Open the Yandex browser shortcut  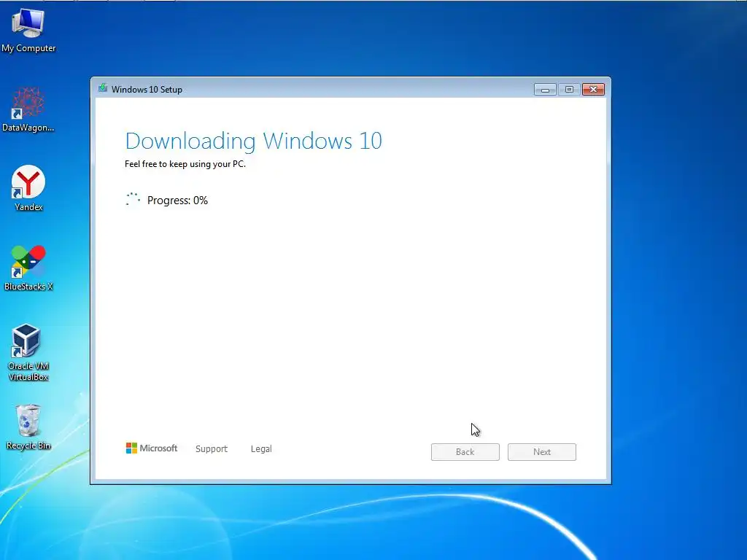28,188
